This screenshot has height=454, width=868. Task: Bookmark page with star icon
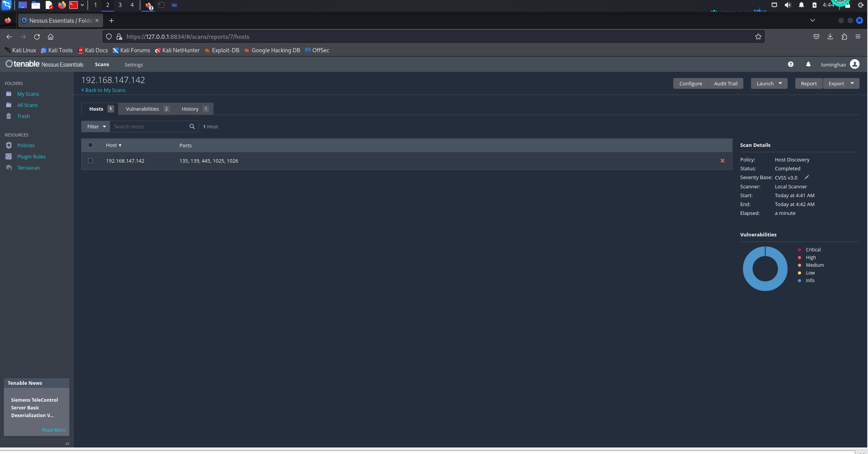(758, 37)
